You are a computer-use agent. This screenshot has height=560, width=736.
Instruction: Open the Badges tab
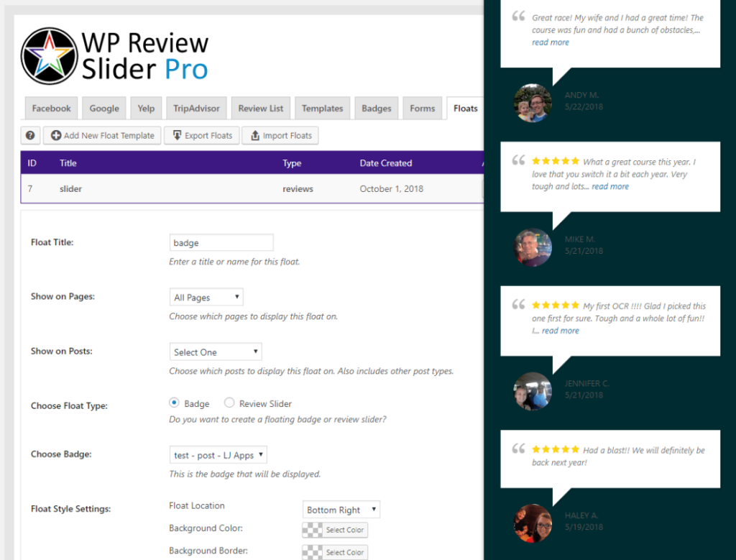coord(377,109)
